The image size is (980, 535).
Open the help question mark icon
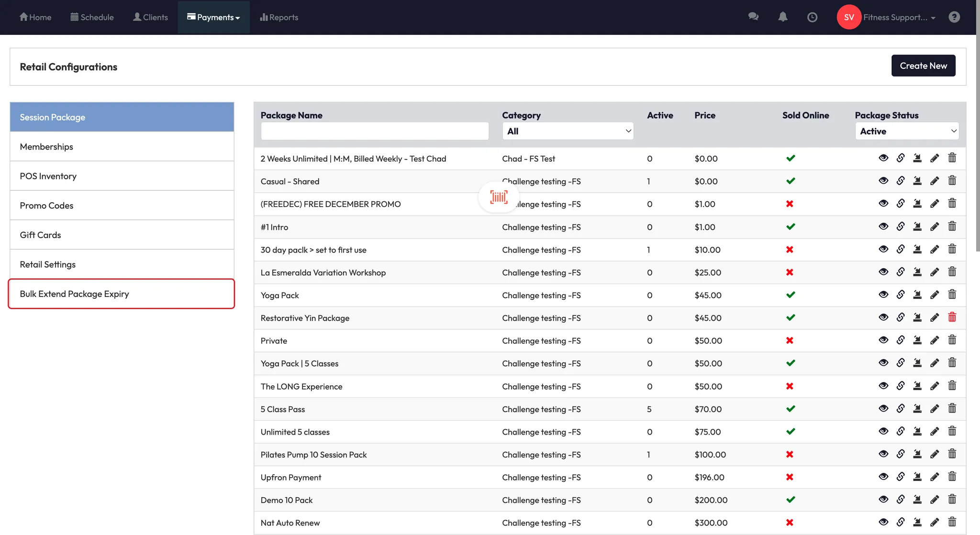954,17
